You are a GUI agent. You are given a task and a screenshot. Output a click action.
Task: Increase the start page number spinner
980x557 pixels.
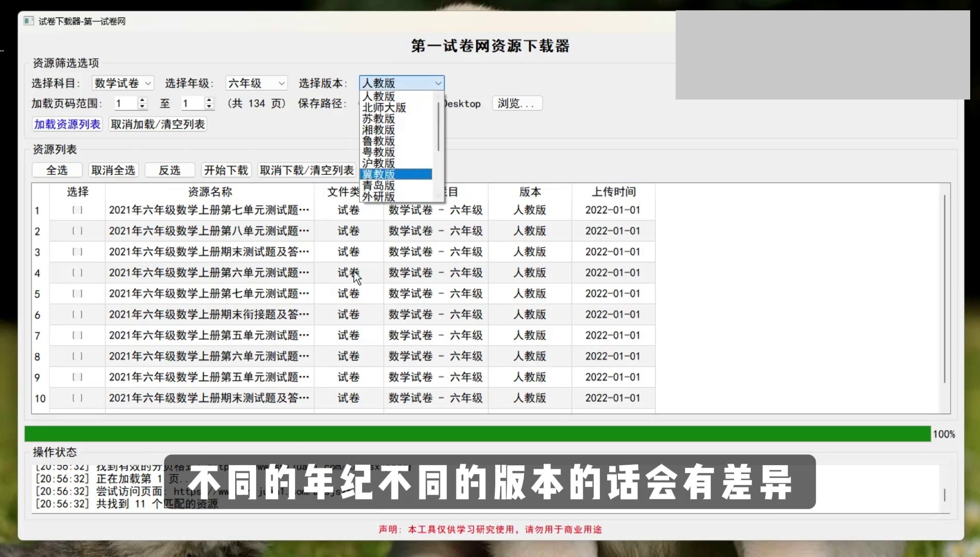click(142, 100)
